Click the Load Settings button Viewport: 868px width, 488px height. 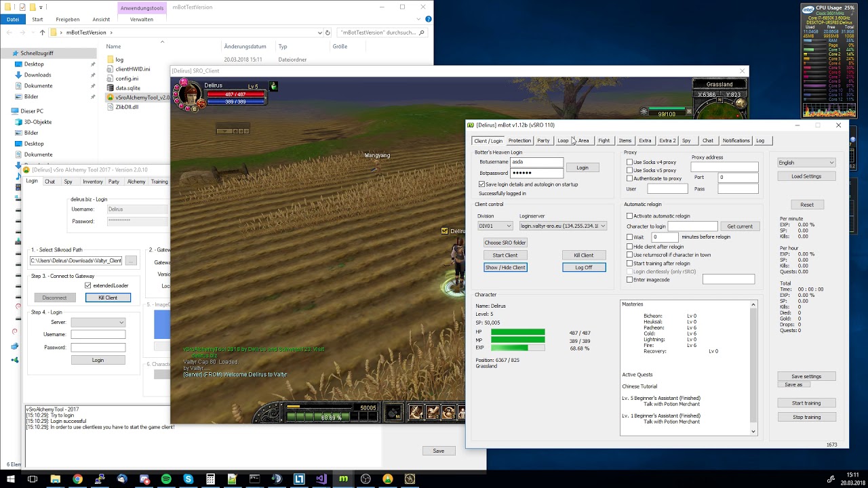tap(806, 176)
